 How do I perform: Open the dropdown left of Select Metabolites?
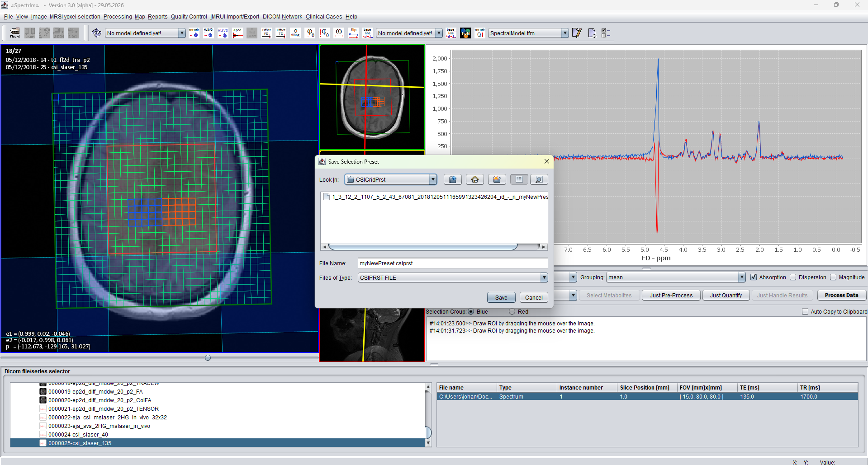tap(573, 295)
